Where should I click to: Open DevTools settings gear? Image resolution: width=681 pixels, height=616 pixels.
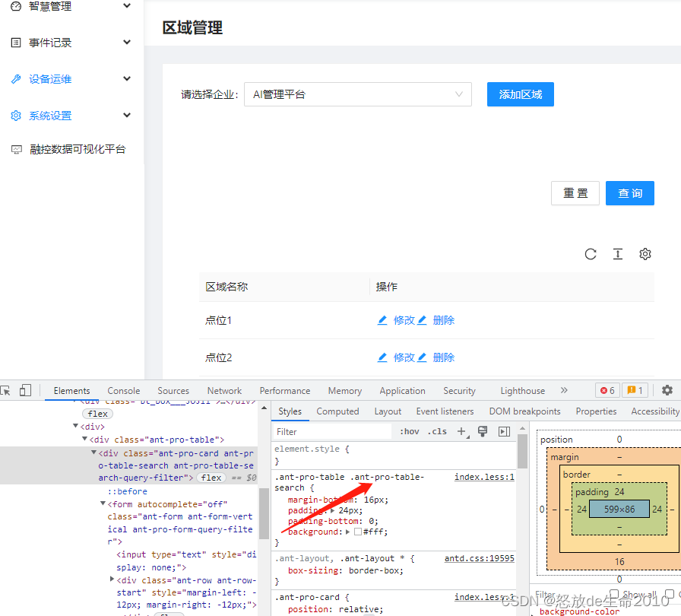click(x=667, y=390)
